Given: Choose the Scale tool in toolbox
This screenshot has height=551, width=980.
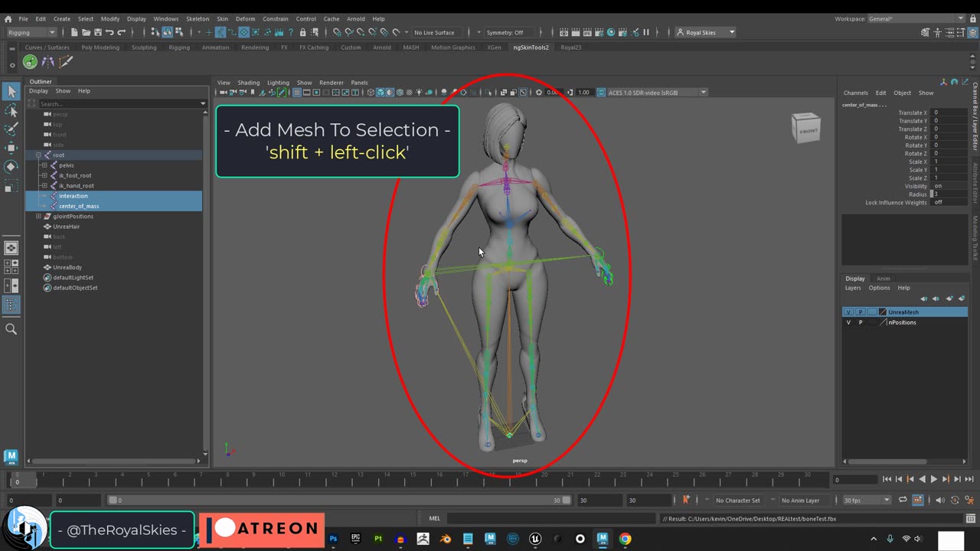Looking at the screenshot, I should click(x=11, y=185).
